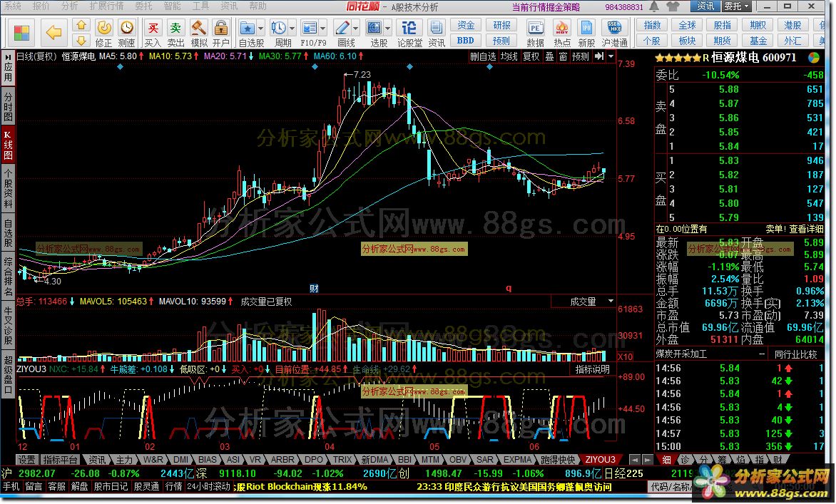Open the 模拟 simulation gavel icon
Viewport: 836px width, 504px height.
(x=198, y=33)
